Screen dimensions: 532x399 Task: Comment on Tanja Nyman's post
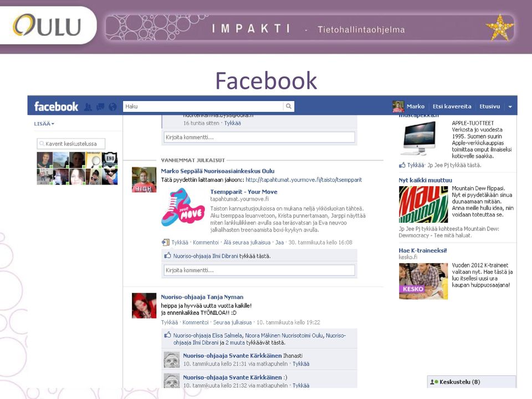(196, 323)
